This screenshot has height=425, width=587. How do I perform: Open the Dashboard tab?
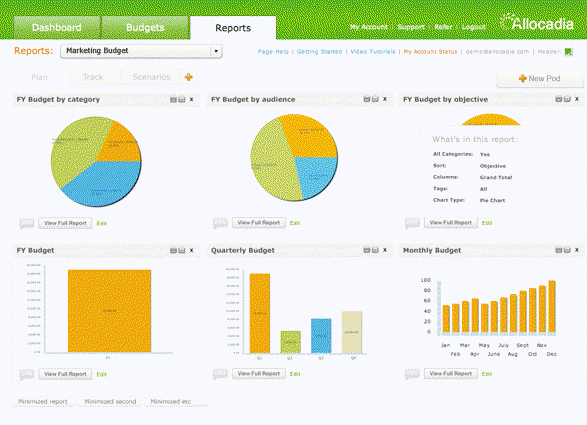coord(57,27)
